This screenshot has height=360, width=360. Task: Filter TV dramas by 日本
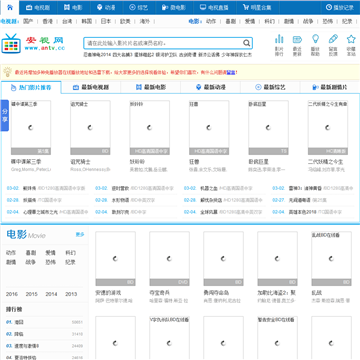pyautogui.click(x=106, y=22)
